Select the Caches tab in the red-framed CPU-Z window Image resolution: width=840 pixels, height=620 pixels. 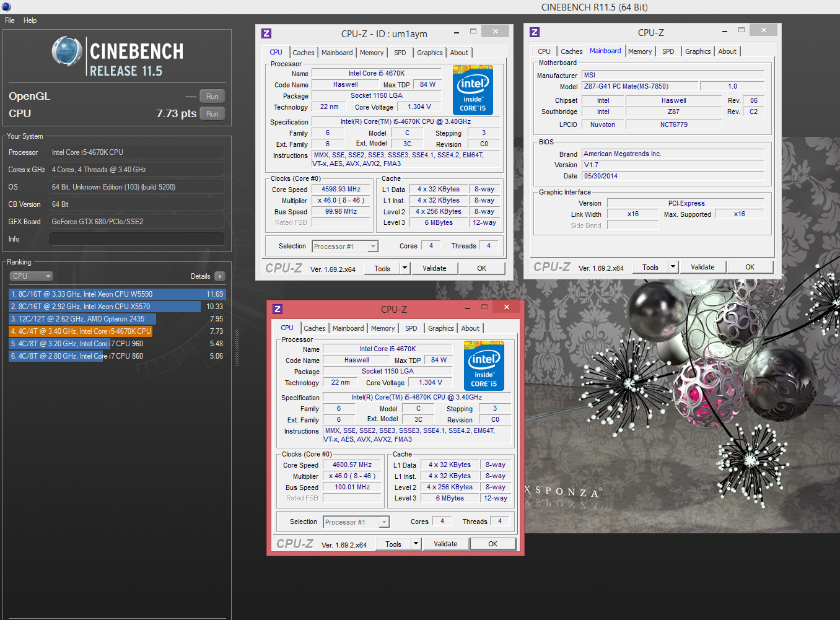[315, 328]
